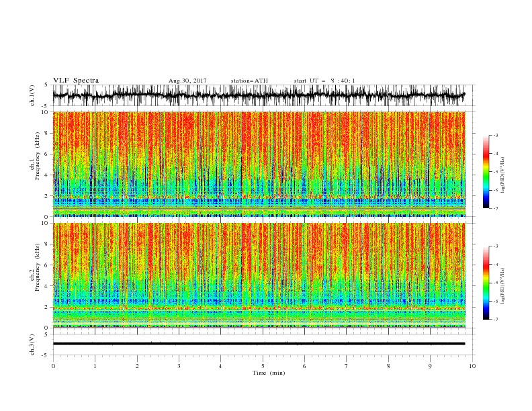
Task: Click time axis tick label "7"
Action: pos(347,366)
